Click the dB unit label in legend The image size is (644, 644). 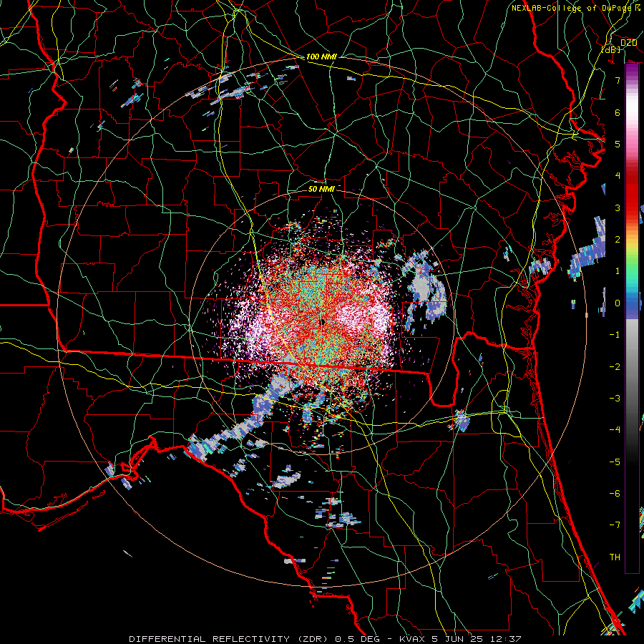pyautogui.click(x=611, y=49)
